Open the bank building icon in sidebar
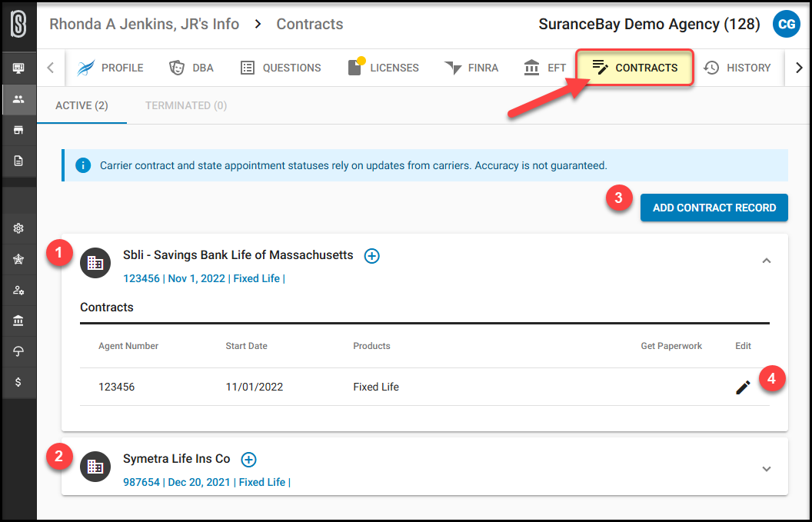The image size is (812, 522). [18, 321]
